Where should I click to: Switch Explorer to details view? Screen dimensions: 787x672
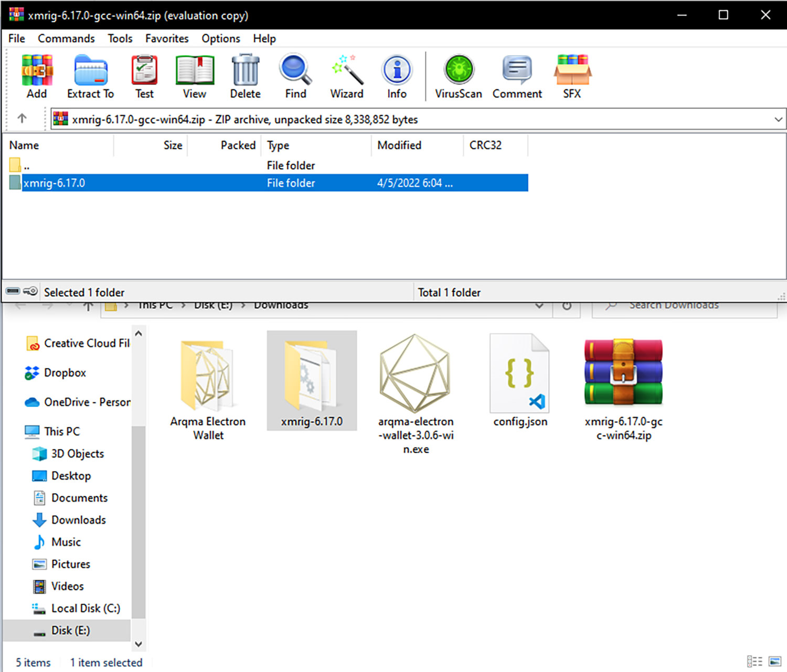tap(754, 662)
